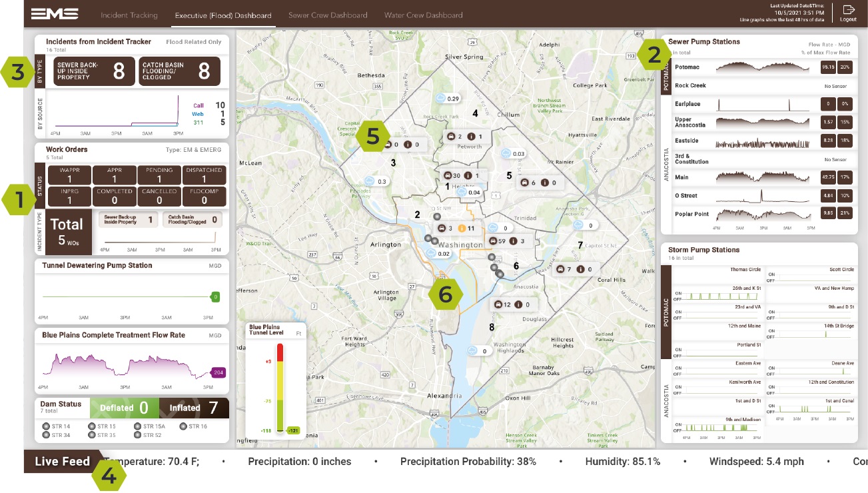Screen dimensions: 868x493
Task: Click the PENDING work order status tile
Action: pyautogui.click(x=159, y=175)
